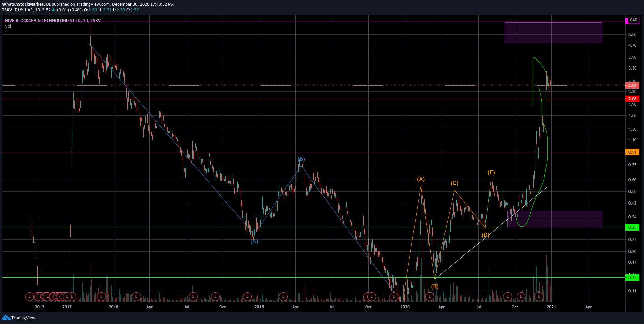This screenshot has width=644, height=324.
Task: Open last earnings marker before 2021
Action: click(539, 297)
